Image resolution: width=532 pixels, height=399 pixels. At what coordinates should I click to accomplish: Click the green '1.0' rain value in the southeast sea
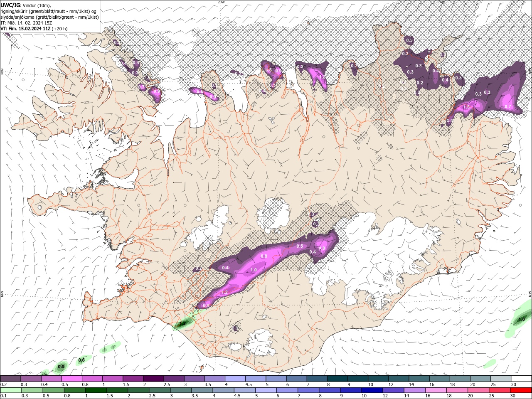tap(522, 320)
